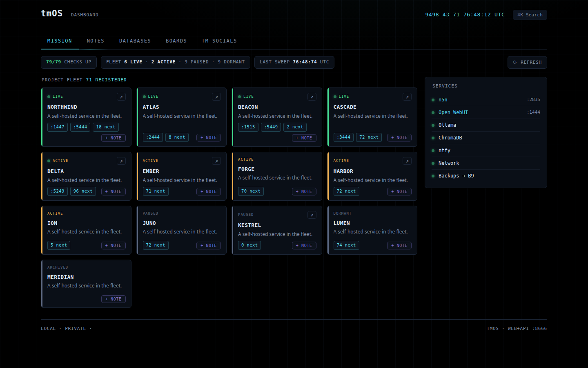The image size is (588, 368).
Task: Switch to the MISSION tab
Action: tap(59, 41)
